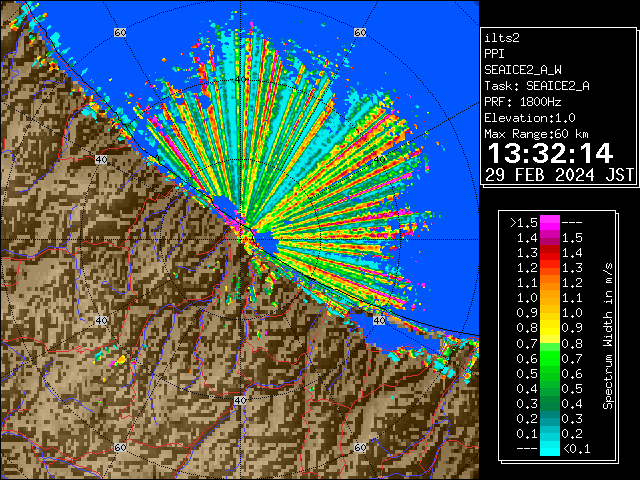Select the orange legend color band
Screen dimensions: 640x480
pyautogui.click(x=550, y=283)
